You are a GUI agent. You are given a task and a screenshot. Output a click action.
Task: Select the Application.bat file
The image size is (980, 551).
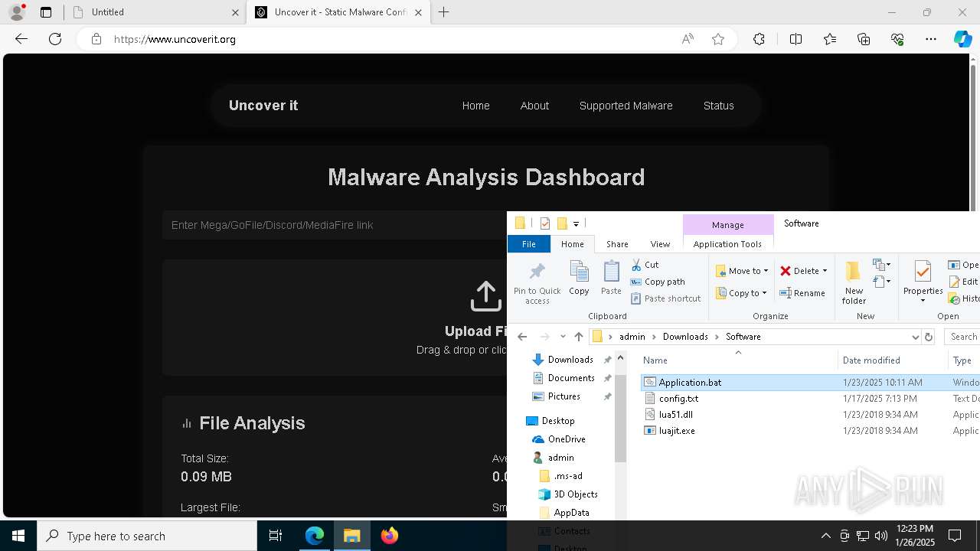tap(690, 382)
